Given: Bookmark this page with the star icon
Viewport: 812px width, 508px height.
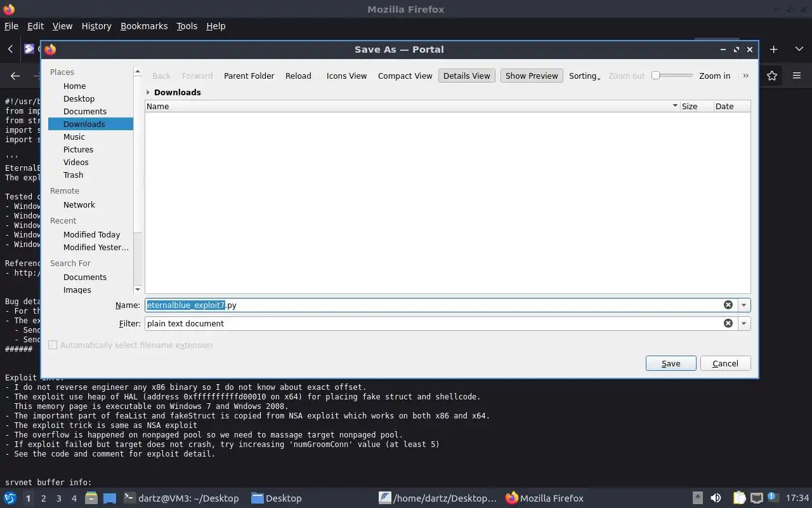Looking at the screenshot, I should click(x=772, y=76).
